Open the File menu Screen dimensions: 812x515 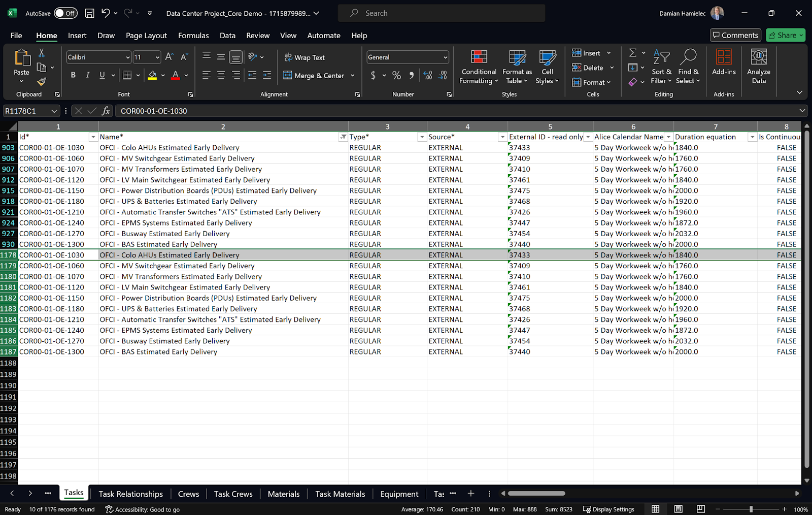pos(16,36)
